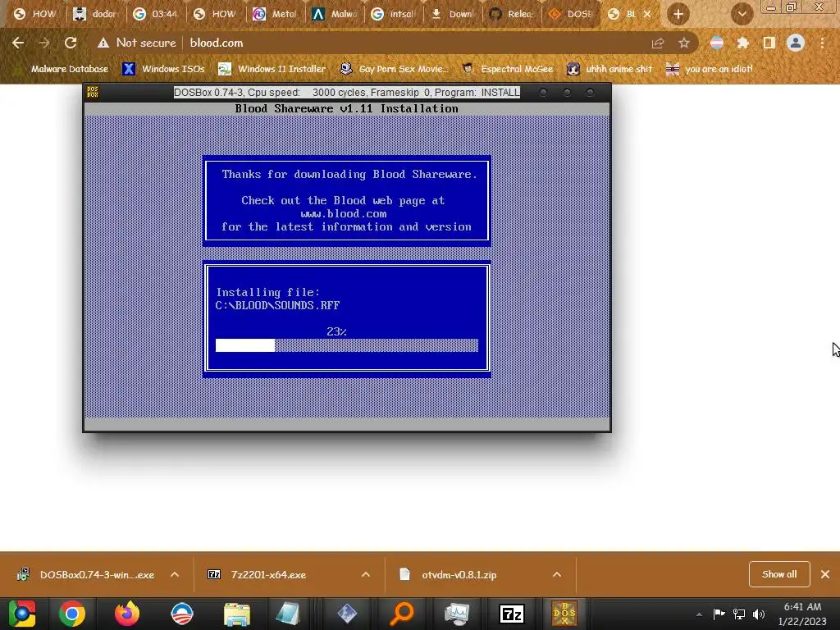Open Chrome's three-dot menu
The width and height of the screenshot is (840, 630).
pyautogui.click(x=822, y=43)
